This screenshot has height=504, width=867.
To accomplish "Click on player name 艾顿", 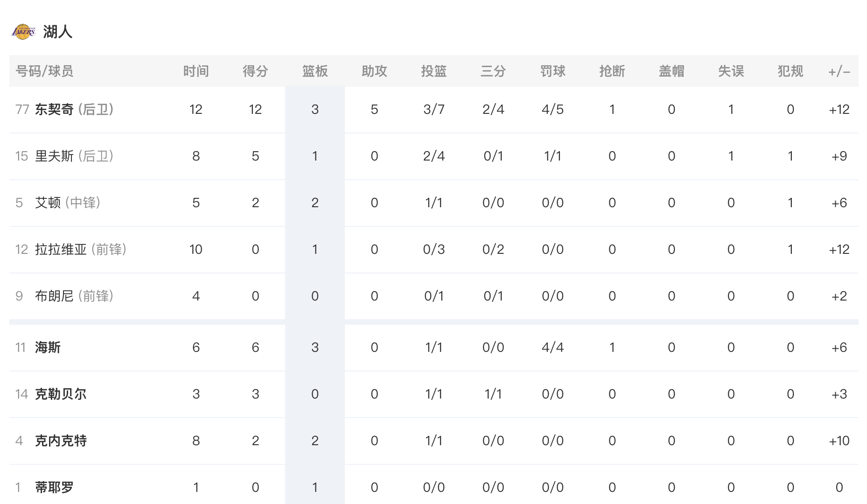I will tap(48, 203).
